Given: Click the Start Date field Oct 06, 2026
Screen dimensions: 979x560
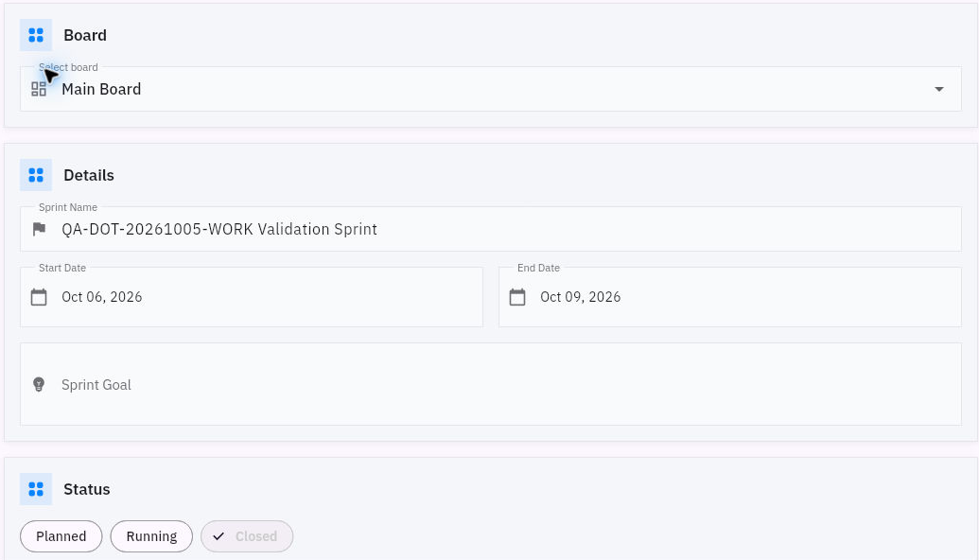Looking at the screenshot, I should [x=252, y=297].
